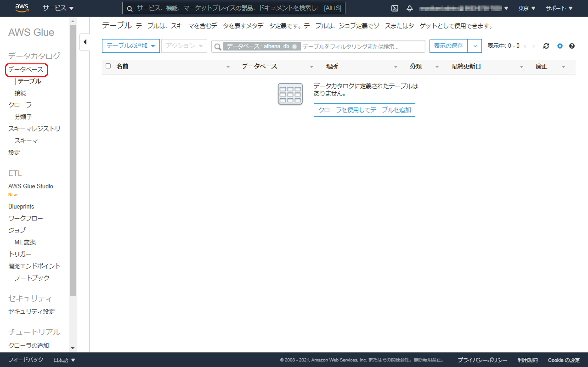Open 設定 in the sidebar
This screenshot has width=588, height=367.
point(14,153)
